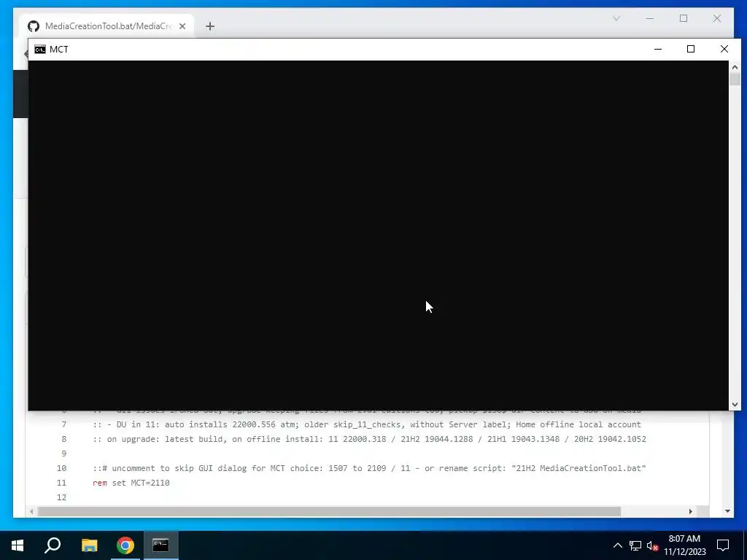Click line number 11 in code
747x560 pixels.
click(61, 483)
